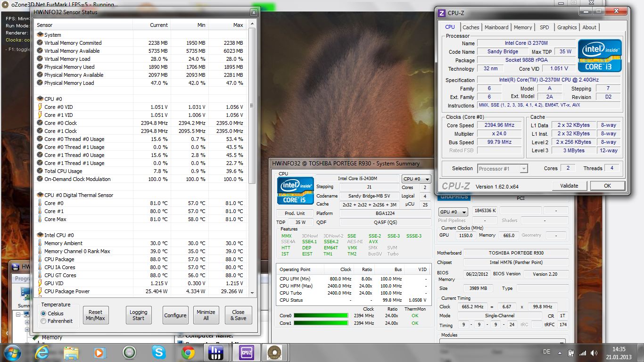This screenshot has width=644, height=362.
Task: Click the Core #0 VID voltage icon
Action: point(40,107)
